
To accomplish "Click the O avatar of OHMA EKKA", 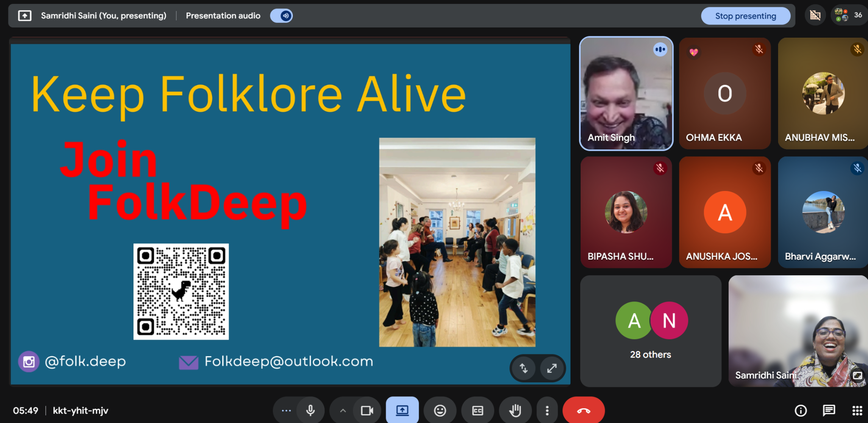I will click(x=725, y=93).
